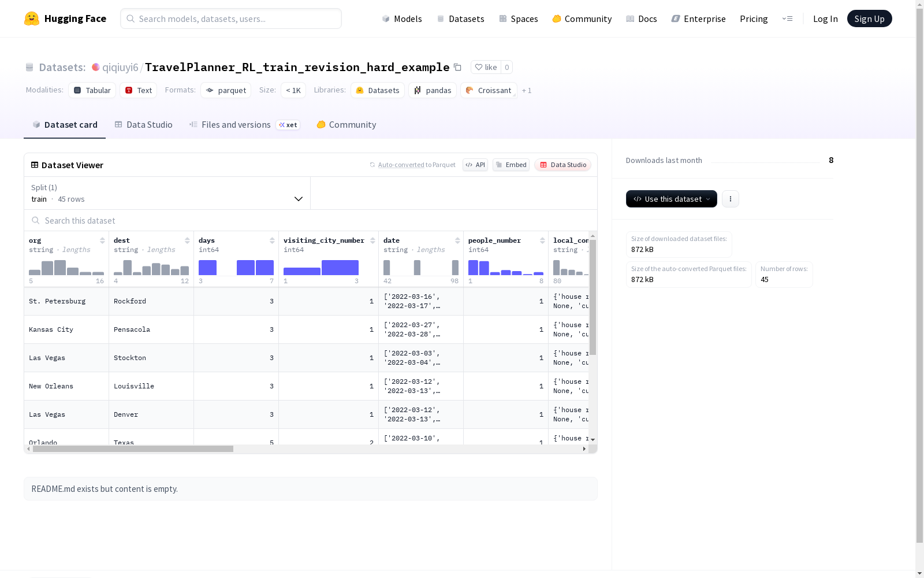Go to the Pricing page
924x578 pixels.
click(x=754, y=18)
